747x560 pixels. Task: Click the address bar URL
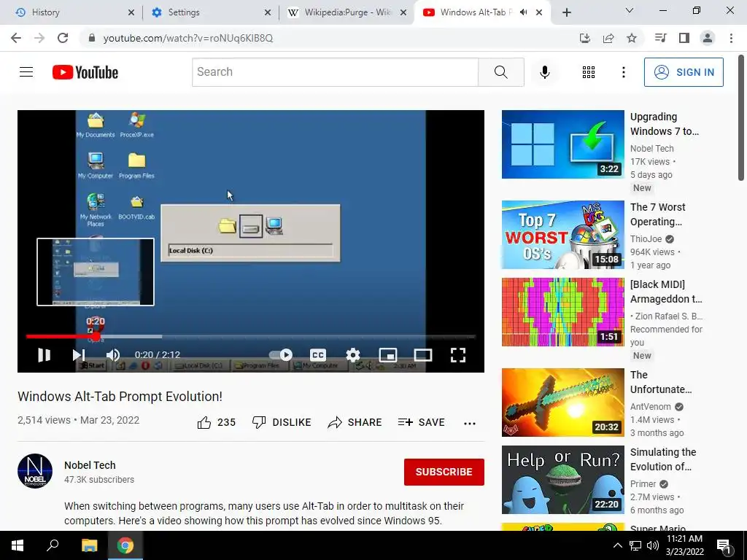(x=188, y=38)
